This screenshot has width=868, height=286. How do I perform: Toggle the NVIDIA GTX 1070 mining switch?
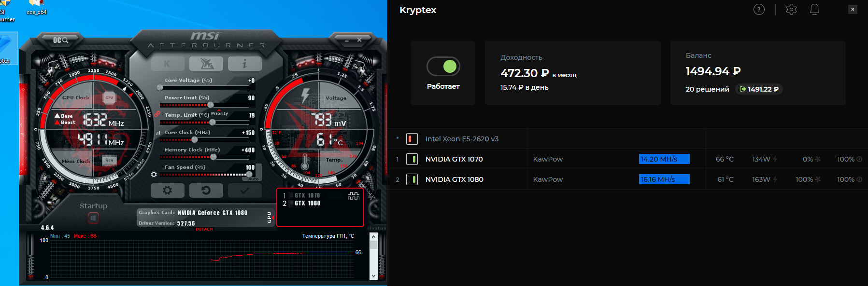point(412,159)
